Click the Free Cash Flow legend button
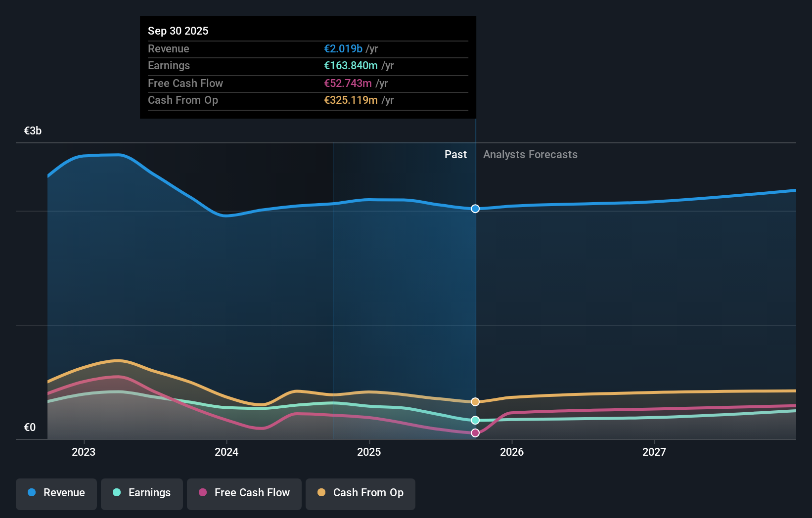This screenshot has width=812, height=518. [x=244, y=493]
